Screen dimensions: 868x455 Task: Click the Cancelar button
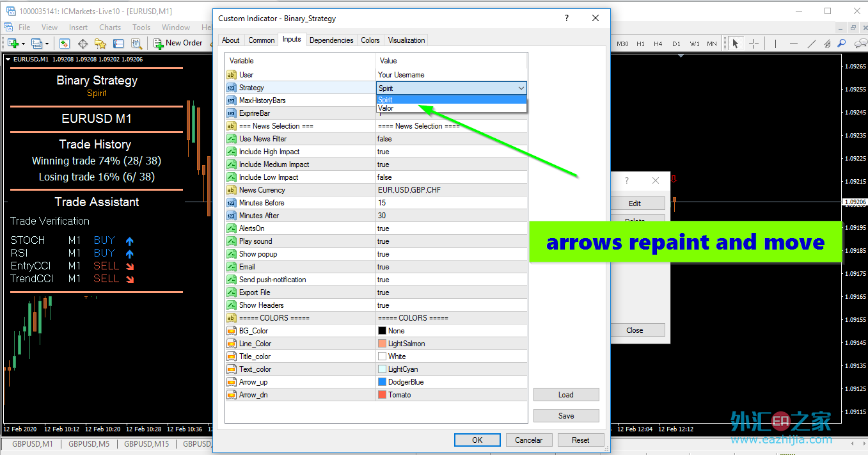(529, 440)
